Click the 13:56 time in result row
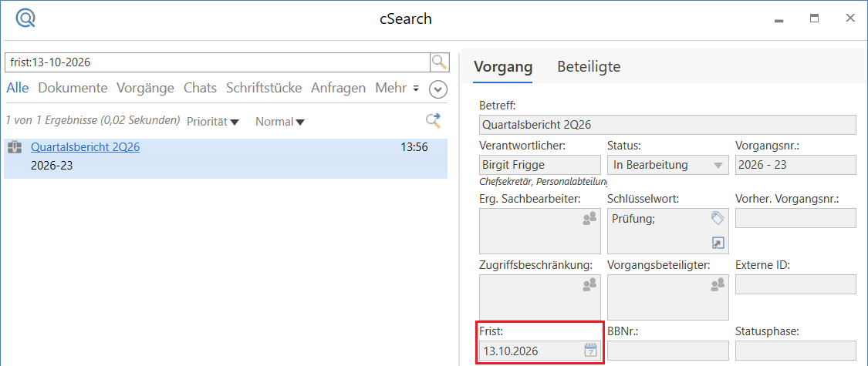The height and width of the screenshot is (366, 868). (x=414, y=148)
